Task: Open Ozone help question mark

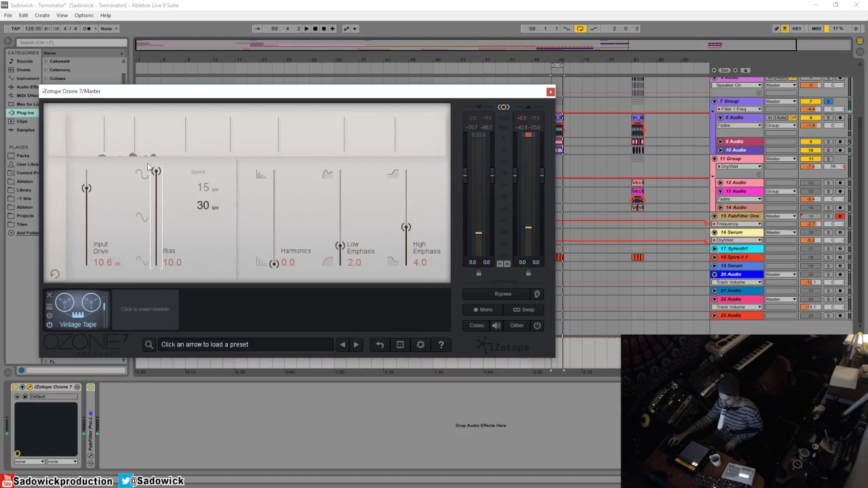Action: [x=441, y=344]
